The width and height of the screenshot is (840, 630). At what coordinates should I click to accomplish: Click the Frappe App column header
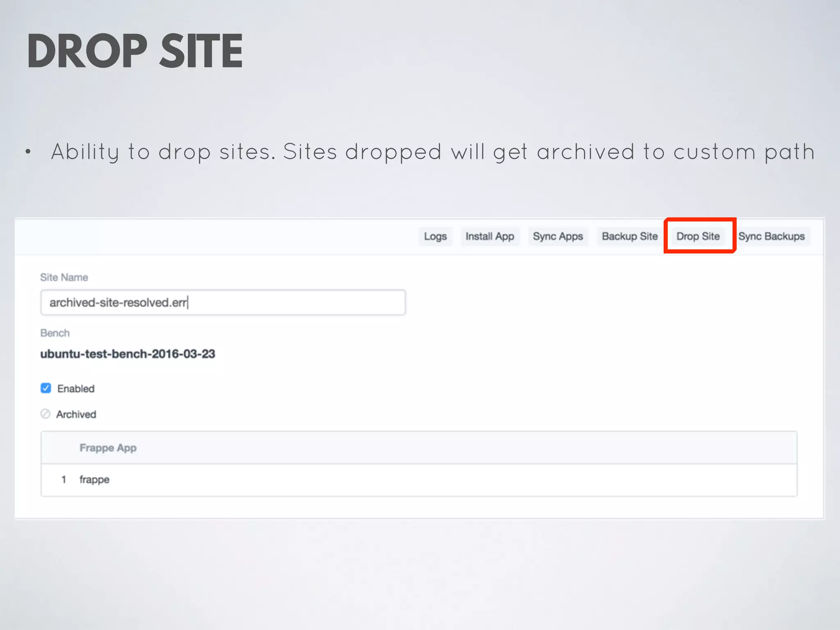point(108,448)
